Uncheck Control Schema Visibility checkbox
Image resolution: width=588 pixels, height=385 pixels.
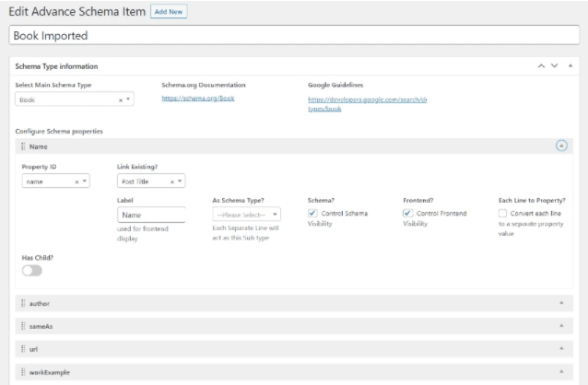pos(312,214)
